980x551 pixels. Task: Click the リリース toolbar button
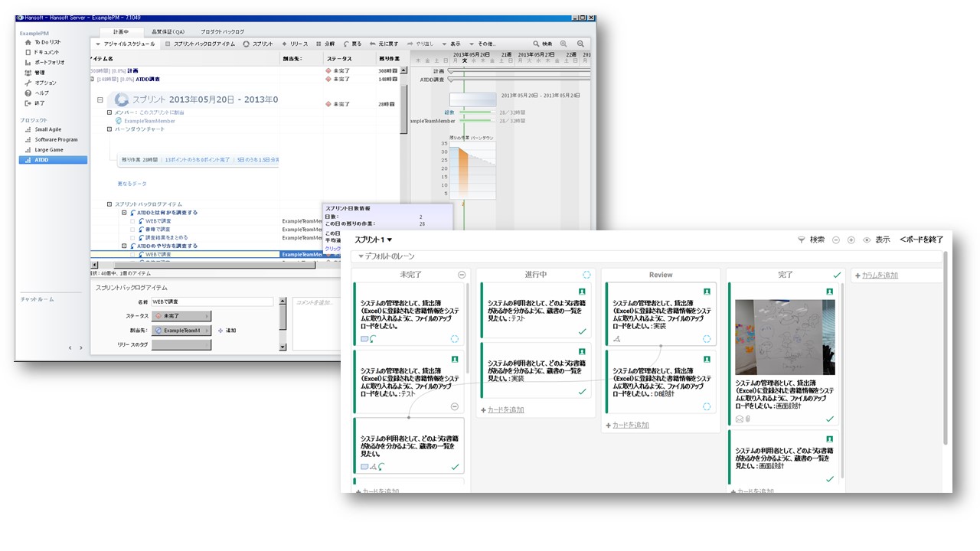(x=295, y=44)
